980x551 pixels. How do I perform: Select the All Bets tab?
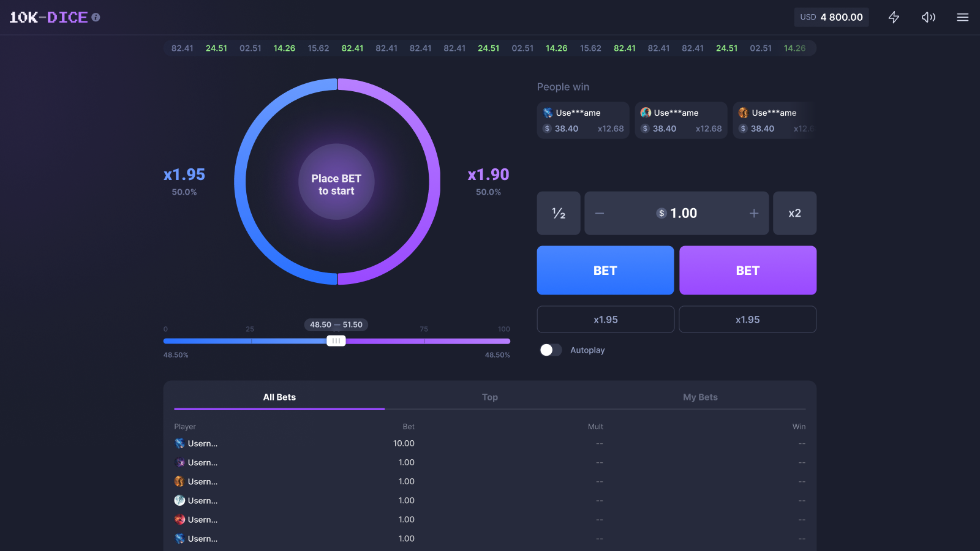point(279,397)
